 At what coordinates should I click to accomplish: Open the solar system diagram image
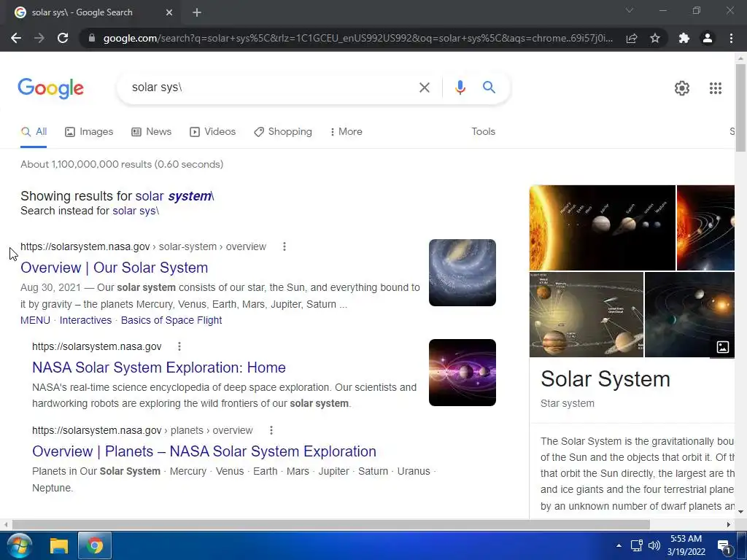click(587, 314)
